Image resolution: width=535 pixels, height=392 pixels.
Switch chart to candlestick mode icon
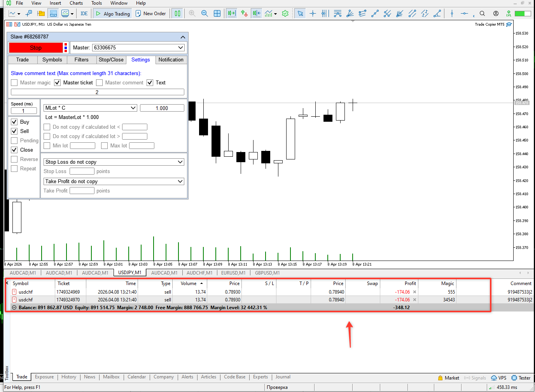point(178,14)
